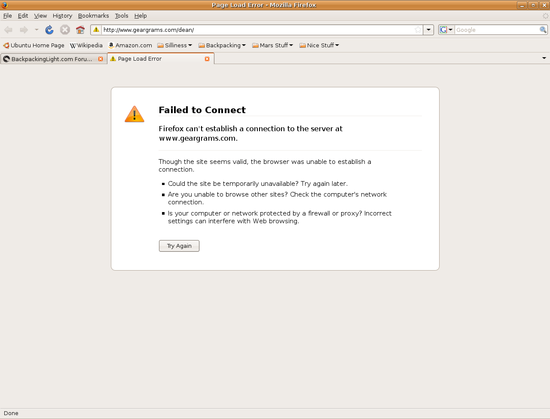550x419 pixels.
Task: Click inside the Google search field
Action: (x=497, y=30)
